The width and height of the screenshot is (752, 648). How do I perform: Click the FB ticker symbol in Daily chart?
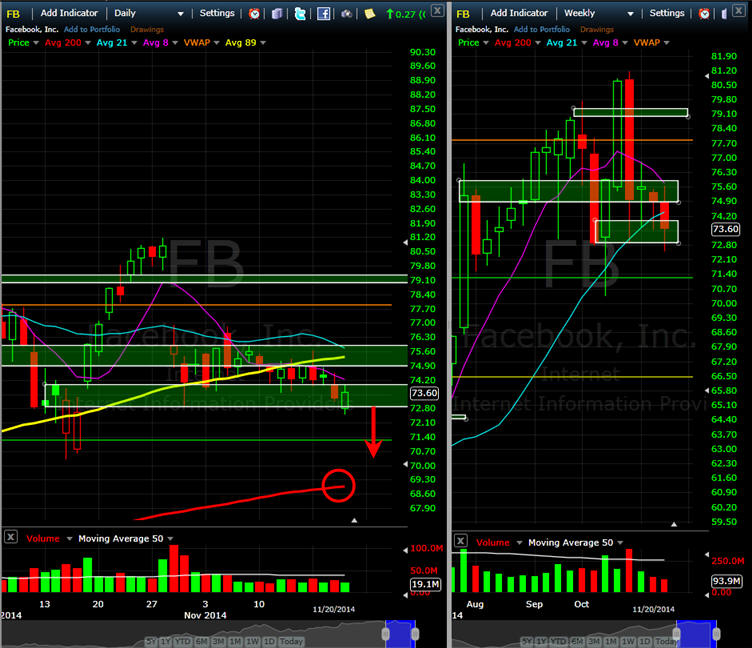pos(13,14)
